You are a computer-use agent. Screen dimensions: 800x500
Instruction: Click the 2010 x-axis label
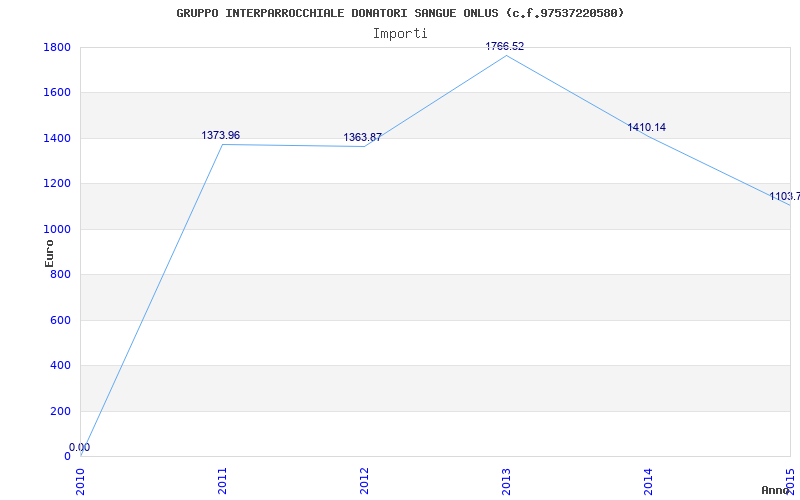coord(80,482)
